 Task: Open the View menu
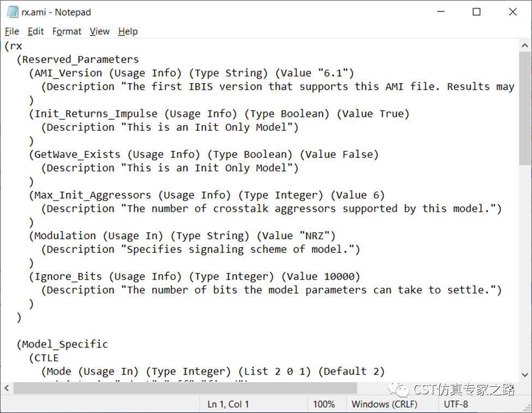(99, 32)
